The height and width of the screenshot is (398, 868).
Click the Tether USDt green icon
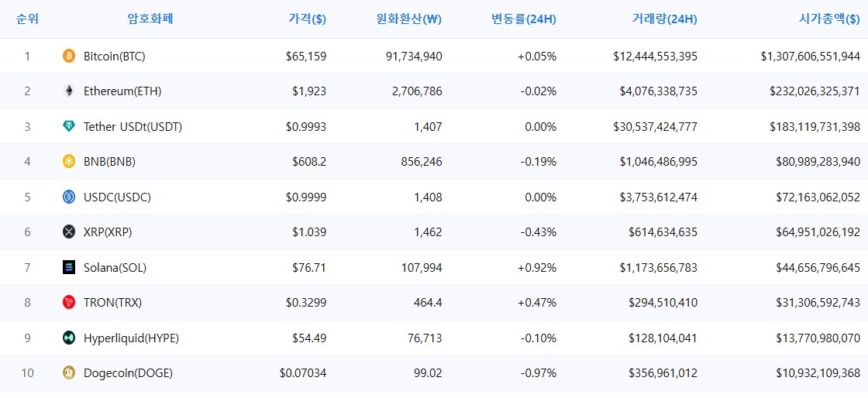(69, 126)
